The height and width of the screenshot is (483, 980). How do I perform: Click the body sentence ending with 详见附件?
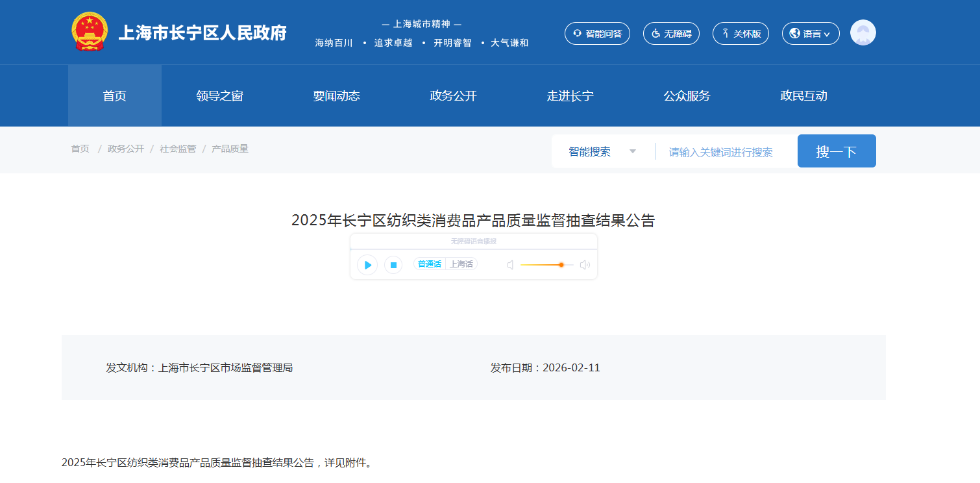point(217,463)
